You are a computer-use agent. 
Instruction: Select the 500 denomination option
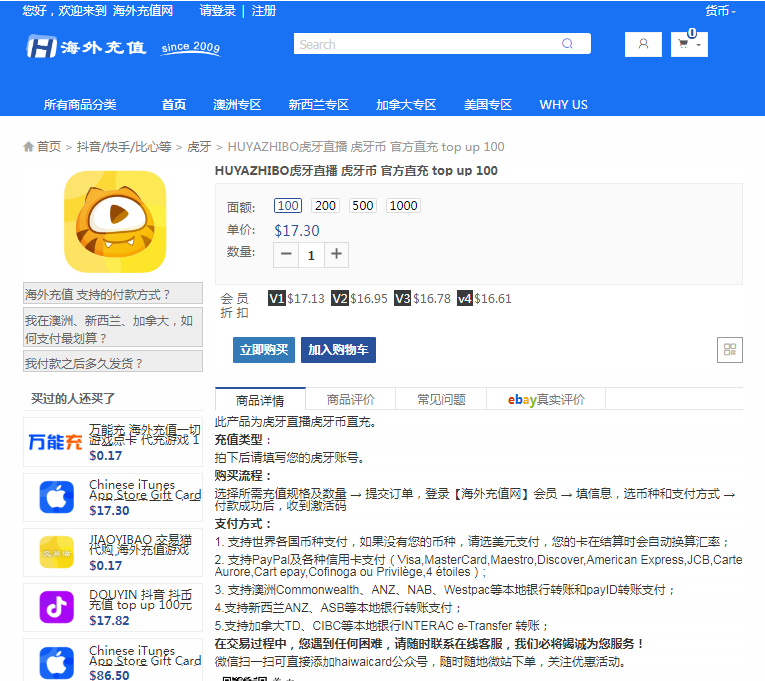[x=362, y=206]
